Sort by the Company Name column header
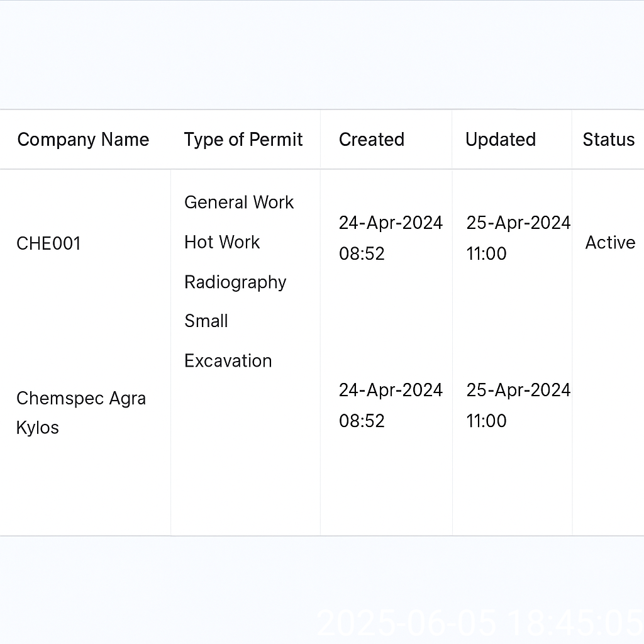This screenshot has height=644, width=644. 83,140
